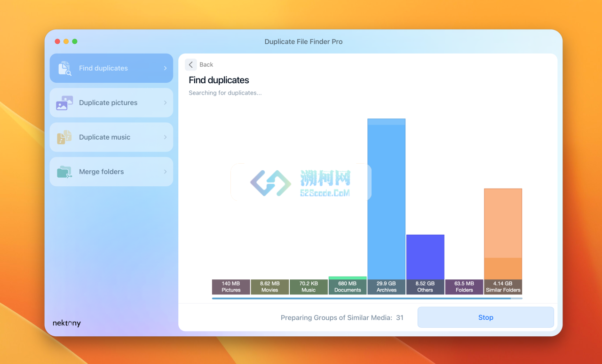Click the 29.9 GB Archives label
The height and width of the screenshot is (364, 602).
[386, 287]
